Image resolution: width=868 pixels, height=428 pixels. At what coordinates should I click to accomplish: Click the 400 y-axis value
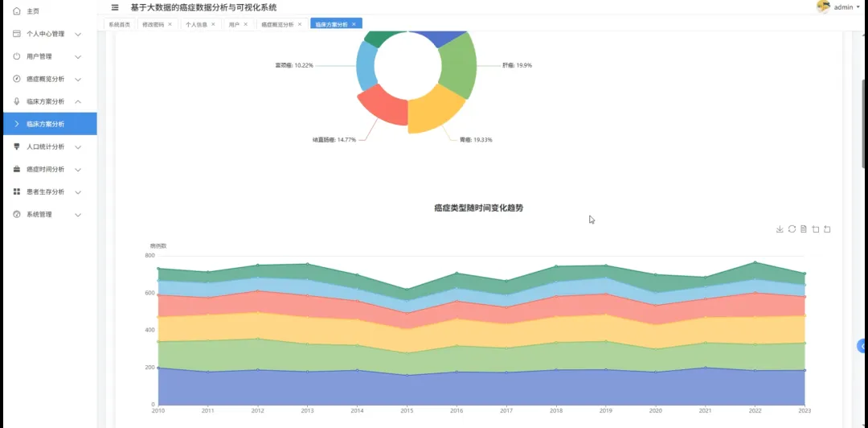pyautogui.click(x=149, y=330)
